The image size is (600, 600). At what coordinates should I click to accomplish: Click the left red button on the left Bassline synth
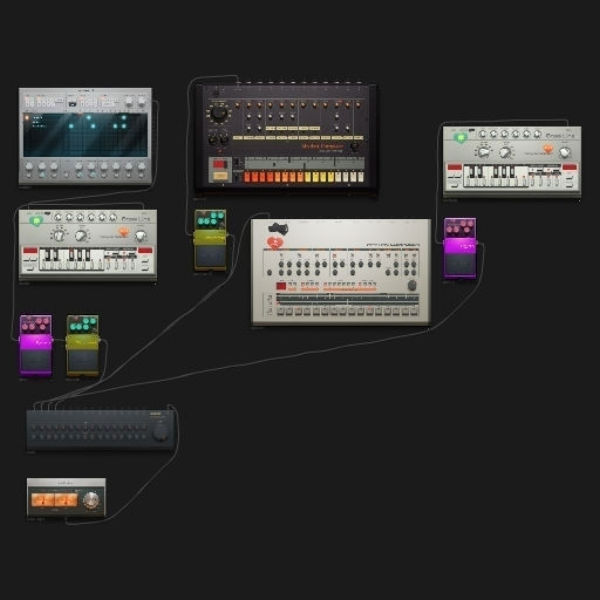tap(30, 250)
